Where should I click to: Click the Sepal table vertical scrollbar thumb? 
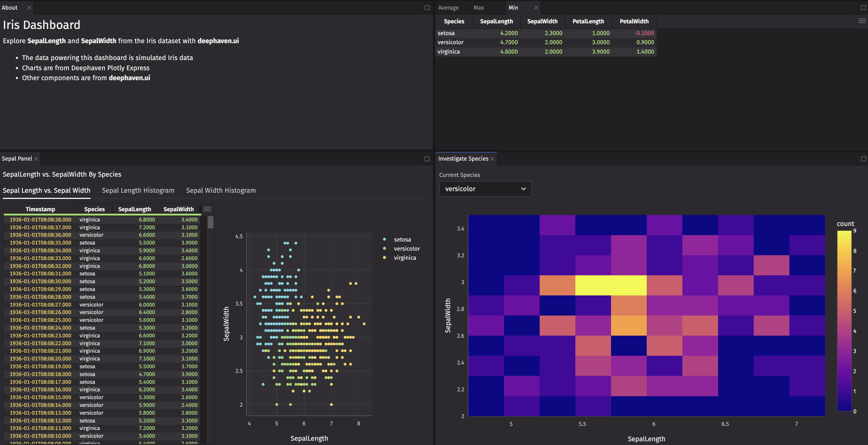(211, 222)
